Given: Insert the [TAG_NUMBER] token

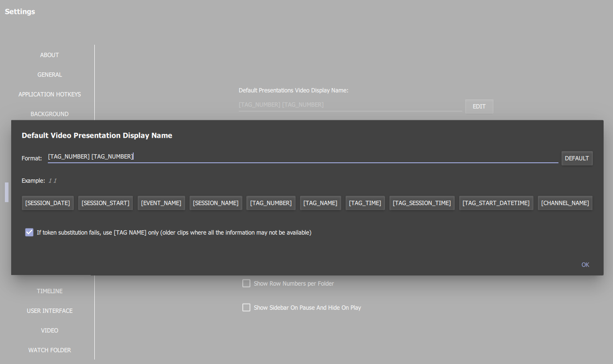Looking at the screenshot, I should 271,203.
